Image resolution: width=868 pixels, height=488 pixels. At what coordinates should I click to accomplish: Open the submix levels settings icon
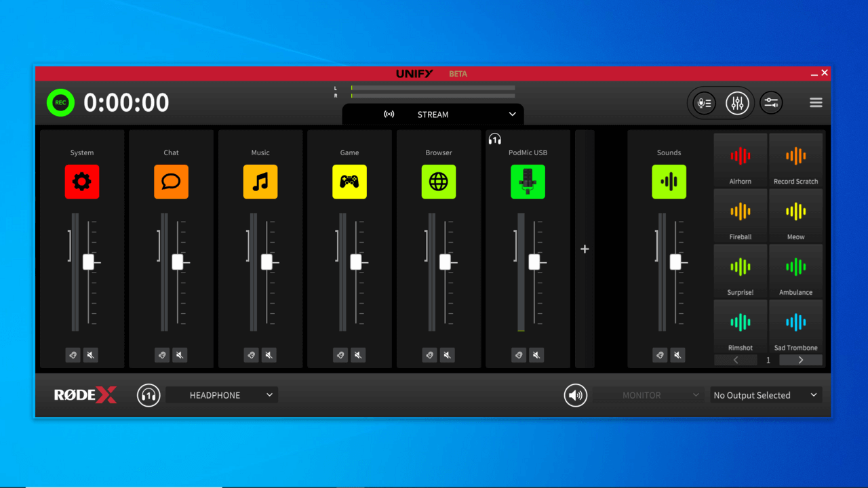click(771, 103)
